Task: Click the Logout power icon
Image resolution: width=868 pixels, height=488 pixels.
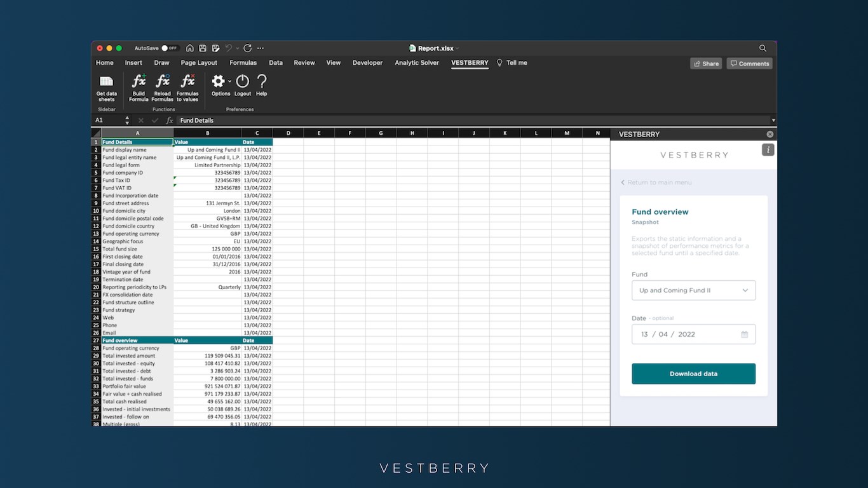Action: tap(243, 81)
